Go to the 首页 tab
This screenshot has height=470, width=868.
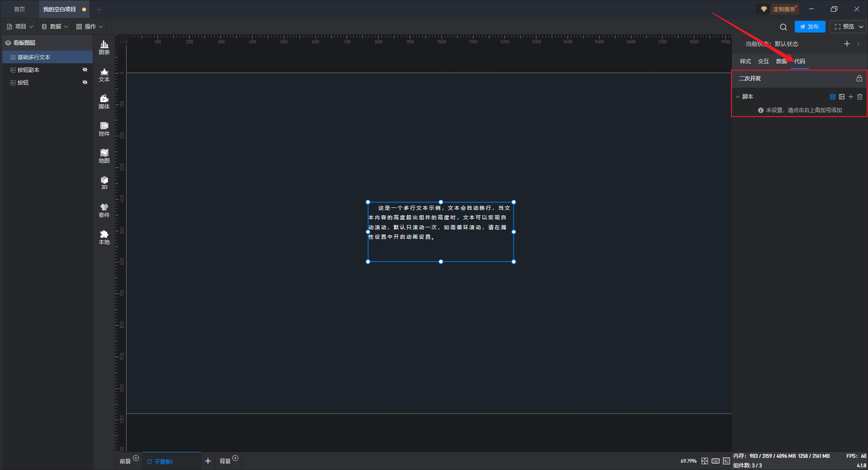click(19, 9)
